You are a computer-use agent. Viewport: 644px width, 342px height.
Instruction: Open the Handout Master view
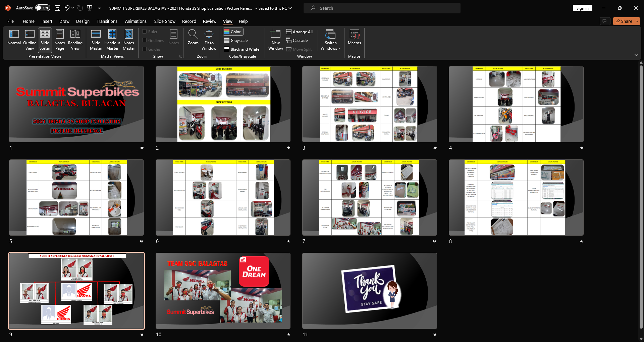[112, 40]
